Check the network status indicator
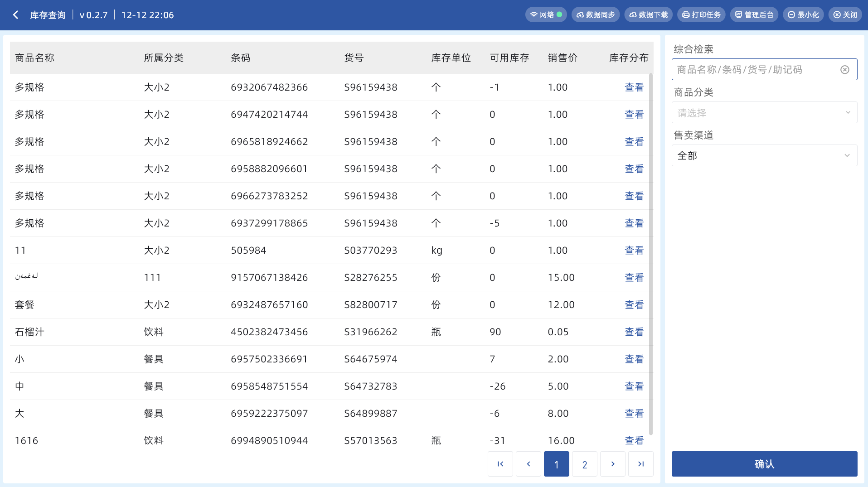Viewport: 868px width, 487px height. pos(546,15)
